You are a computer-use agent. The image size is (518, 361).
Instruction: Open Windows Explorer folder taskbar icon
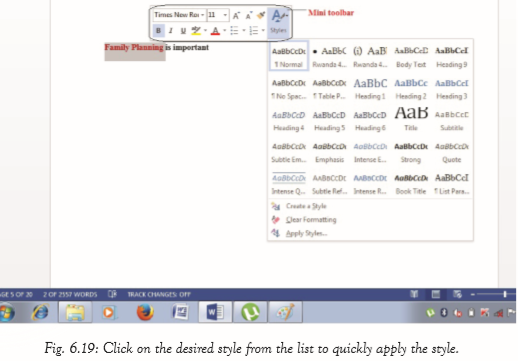point(75,313)
